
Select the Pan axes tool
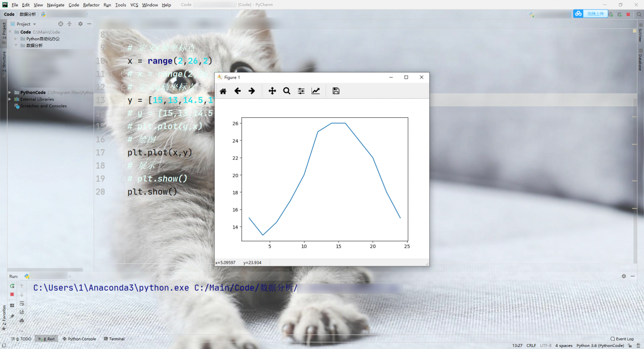pos(272,91)
